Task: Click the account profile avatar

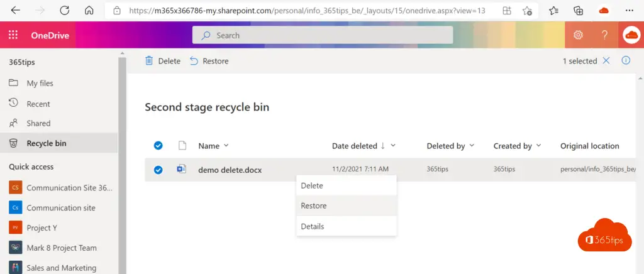Action: coord(631,35)
